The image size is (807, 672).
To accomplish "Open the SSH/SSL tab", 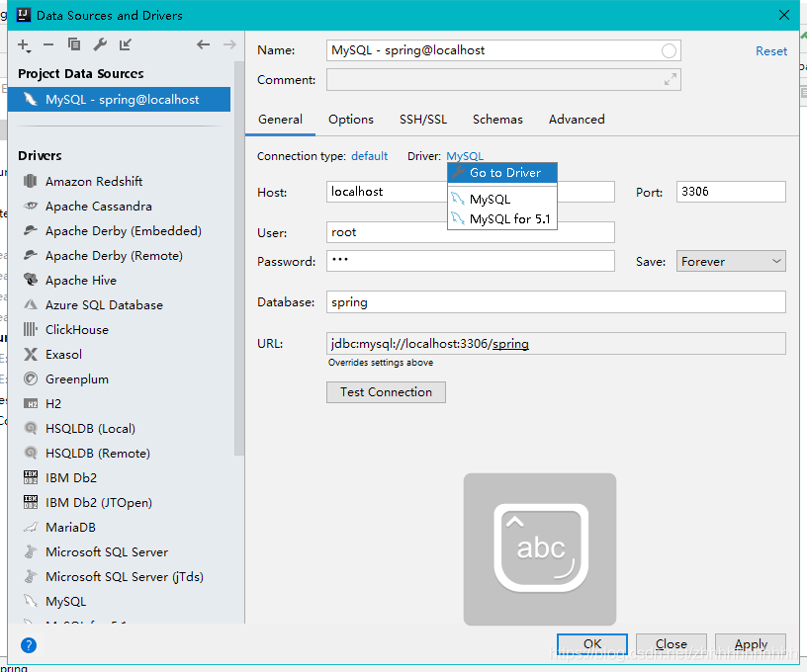I will click(423, 120).
